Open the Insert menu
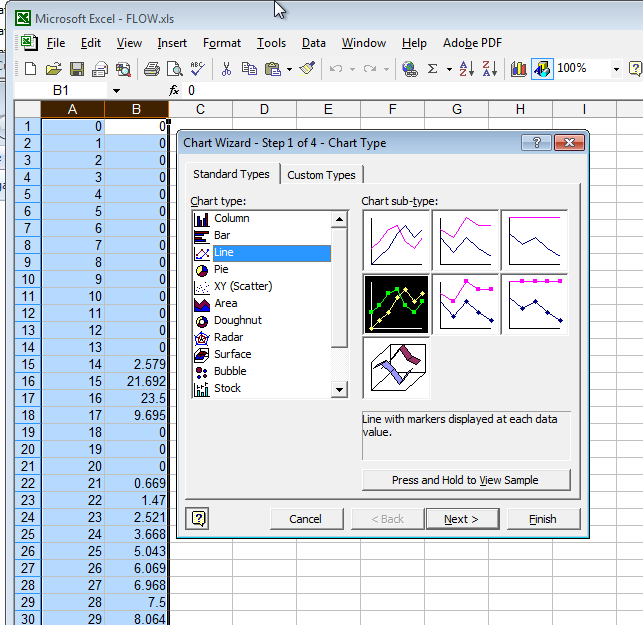Image resolution: width=643 pixels, height=625 pixels. click(x=172, y=43)
